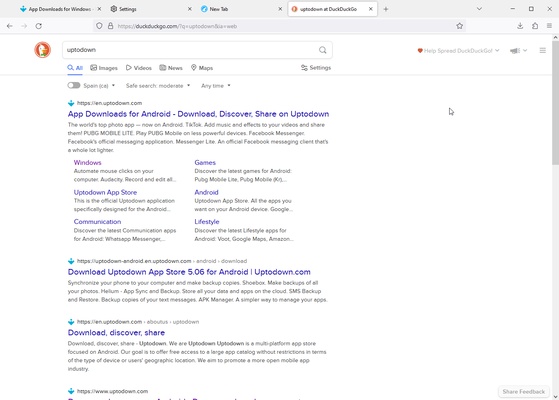Click the Share Feedback button
The height and width of the screenshot is (400, 559).
pos(523,392)
